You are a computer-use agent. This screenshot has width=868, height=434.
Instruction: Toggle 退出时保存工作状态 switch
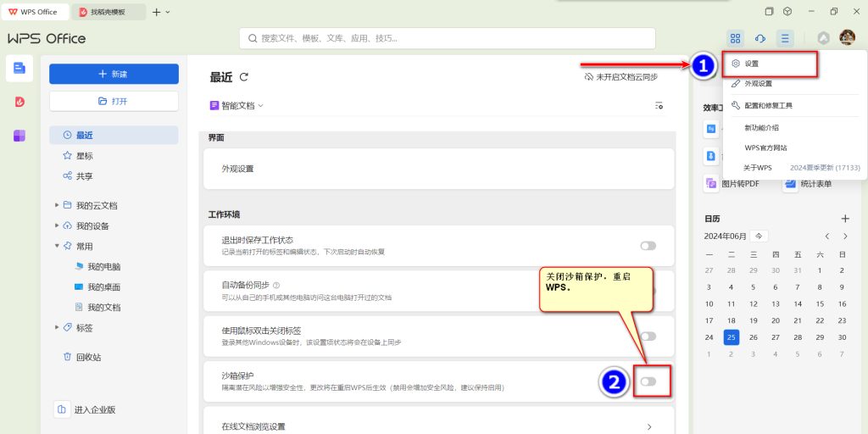click(x=648, y=246)
